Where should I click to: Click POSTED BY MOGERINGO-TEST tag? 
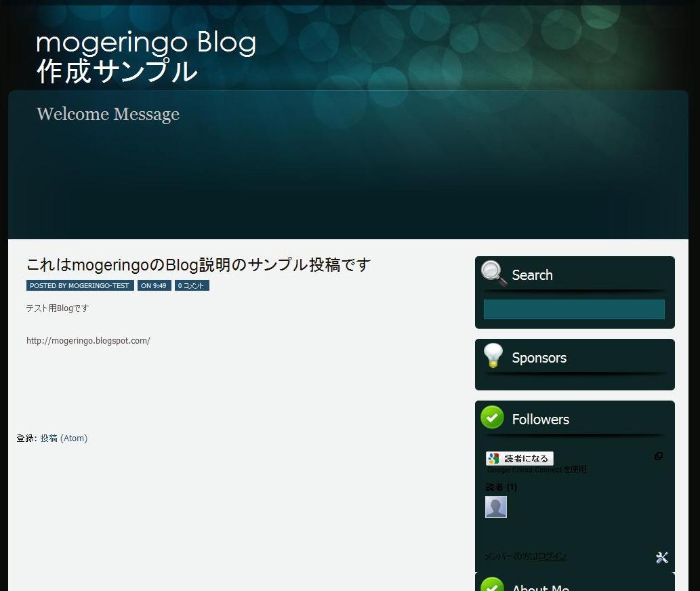80,286
